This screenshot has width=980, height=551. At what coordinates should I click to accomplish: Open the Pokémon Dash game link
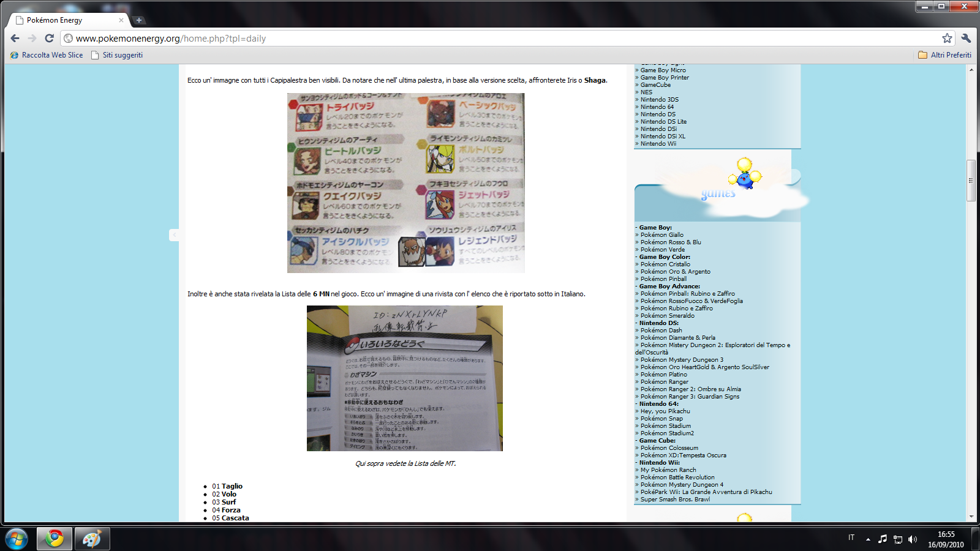[661, 331]
